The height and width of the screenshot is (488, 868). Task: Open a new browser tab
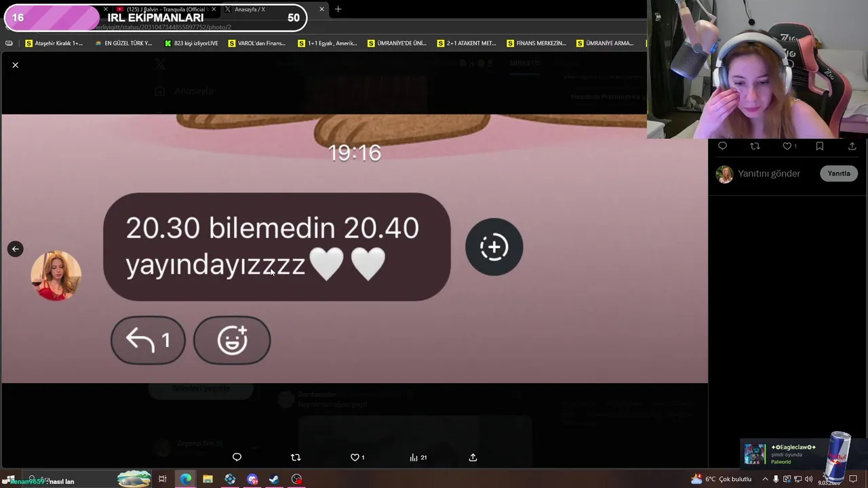[338, 9]
